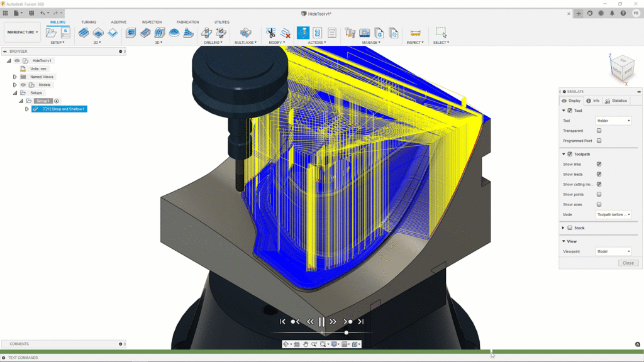Open the Statistics tab in Simulate
The image size is (644, 362).
click(x=616, y=101)
